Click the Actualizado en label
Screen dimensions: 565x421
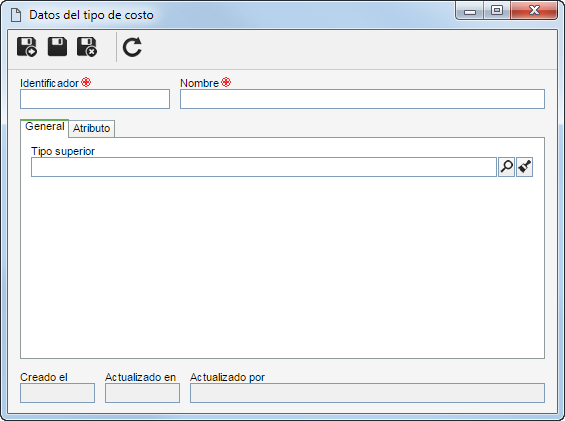tap(140, 377)
